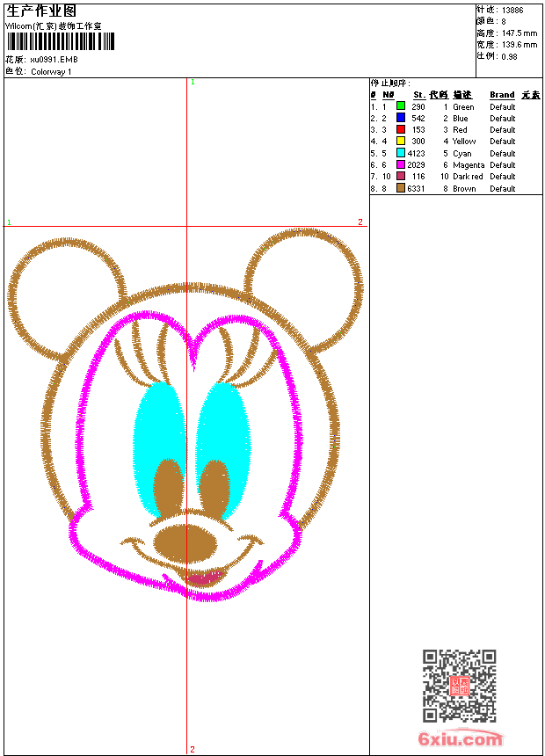Click the 'Brand' column header
Image resolution: width=545 pixels, height=756 pixels.
[502, 95]
